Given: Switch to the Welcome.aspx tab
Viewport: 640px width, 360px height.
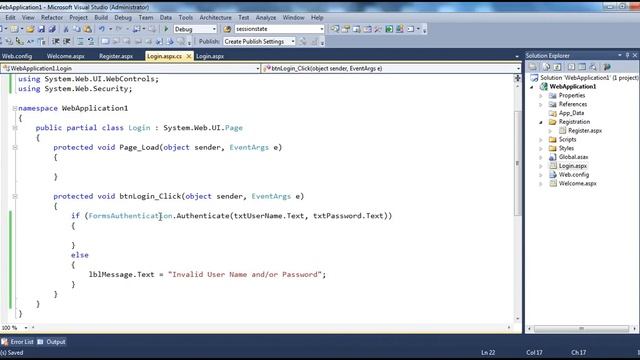Looking at the screenshot, I should (x=65, y=56).
